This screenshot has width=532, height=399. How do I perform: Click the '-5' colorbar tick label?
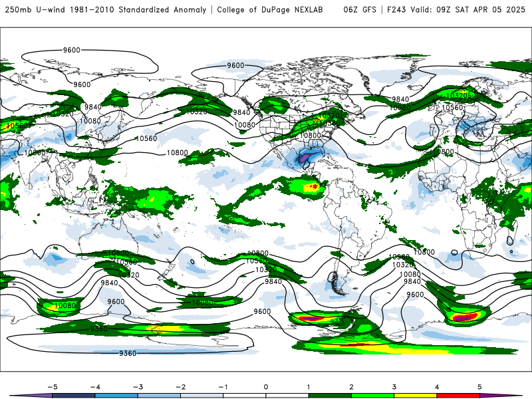pos(53,387)
